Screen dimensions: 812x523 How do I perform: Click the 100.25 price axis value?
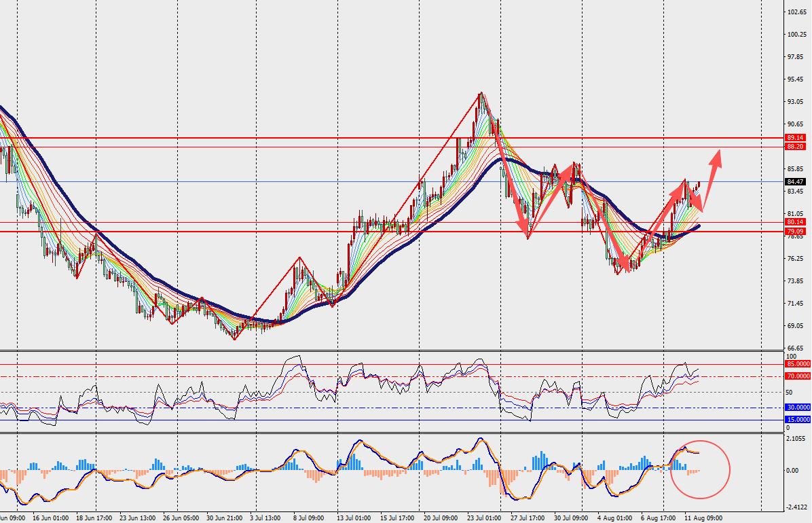click(x=795, y=34)
